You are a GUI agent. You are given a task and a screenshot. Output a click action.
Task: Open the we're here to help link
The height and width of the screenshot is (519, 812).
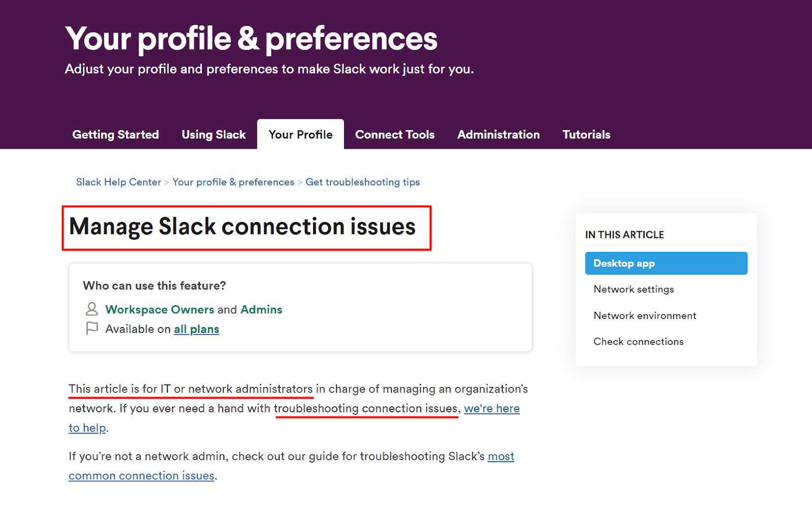click(x=491, y=408)
